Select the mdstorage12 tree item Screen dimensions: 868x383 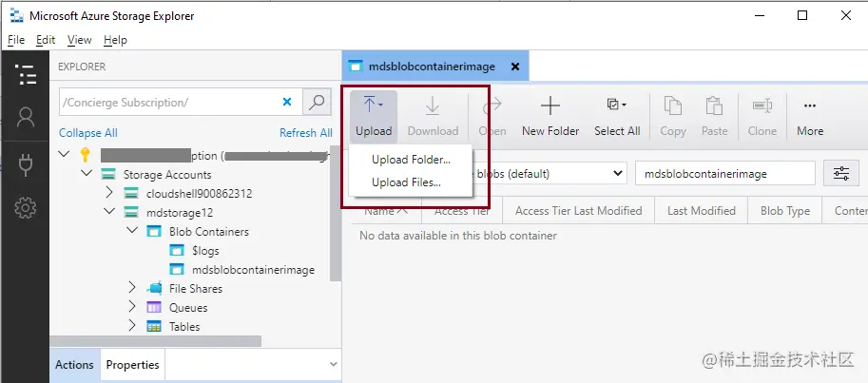[x=180, y=213]
